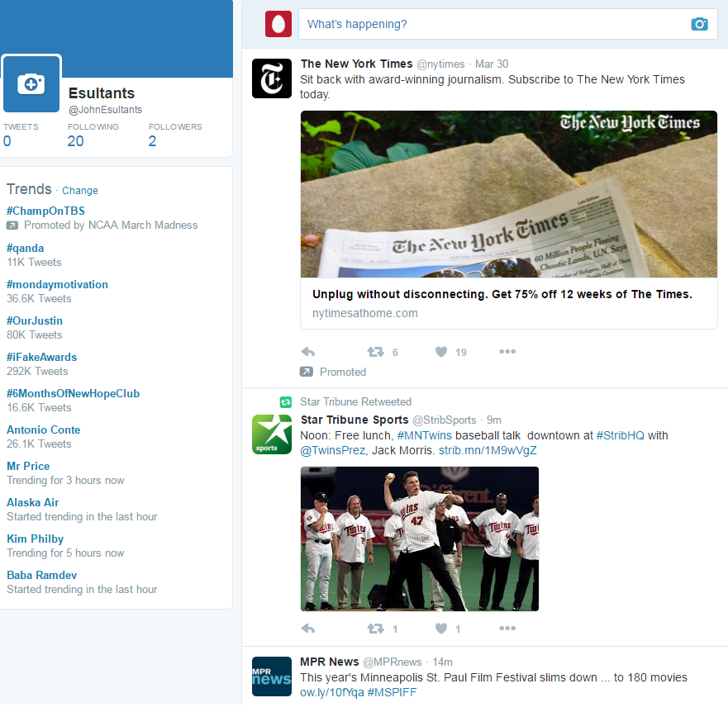Retweet the Star Tribune Sports tweet
This screenshot has height=712, width=728.
(x=376, y=629)
